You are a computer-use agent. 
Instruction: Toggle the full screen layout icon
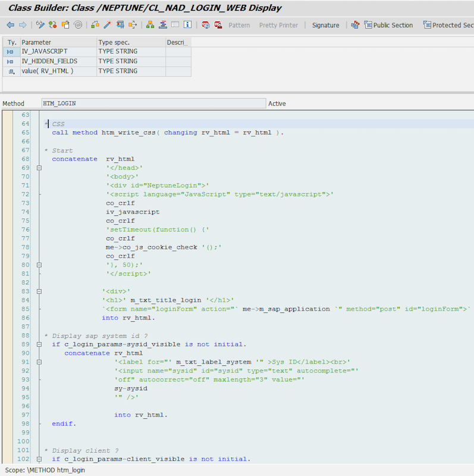pyautogui.click(x=175, y=25)
